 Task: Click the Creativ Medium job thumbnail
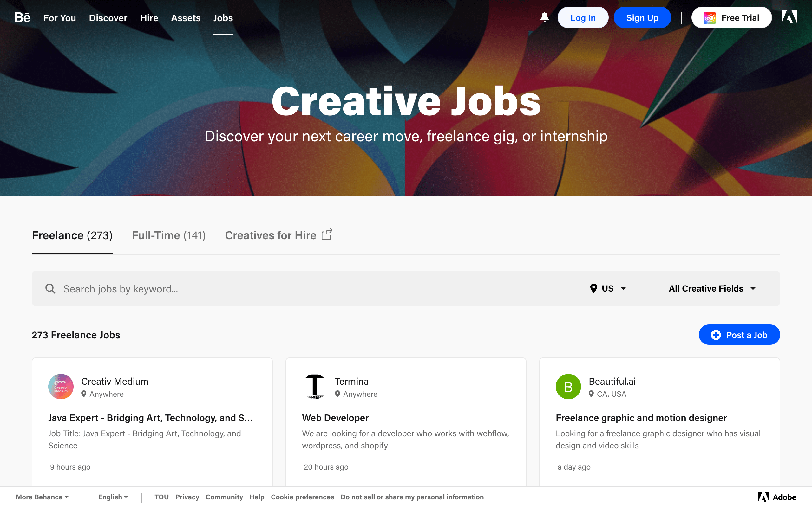(x=61, y=386)
